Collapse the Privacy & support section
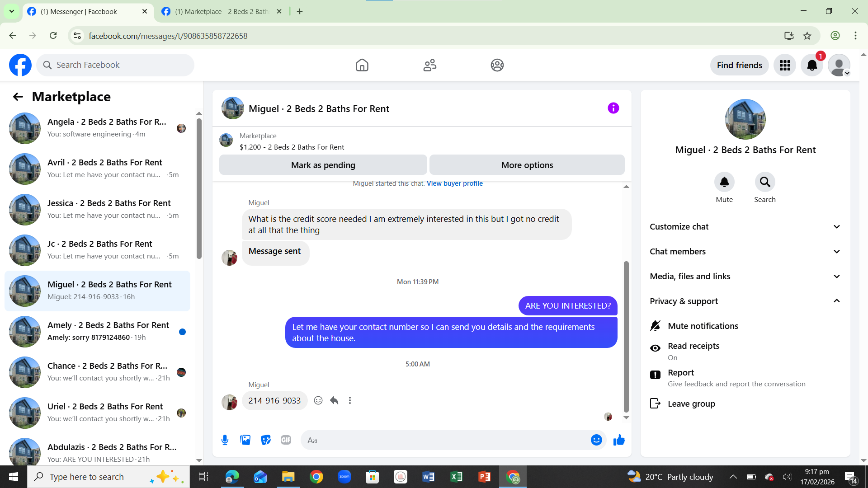The image size is (868, 488). coord(745,301)
